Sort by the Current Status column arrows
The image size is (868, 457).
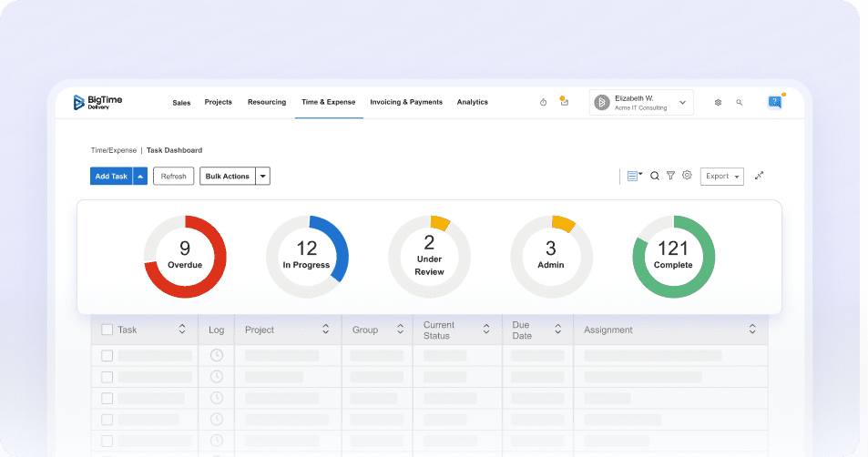click(486, 330)
